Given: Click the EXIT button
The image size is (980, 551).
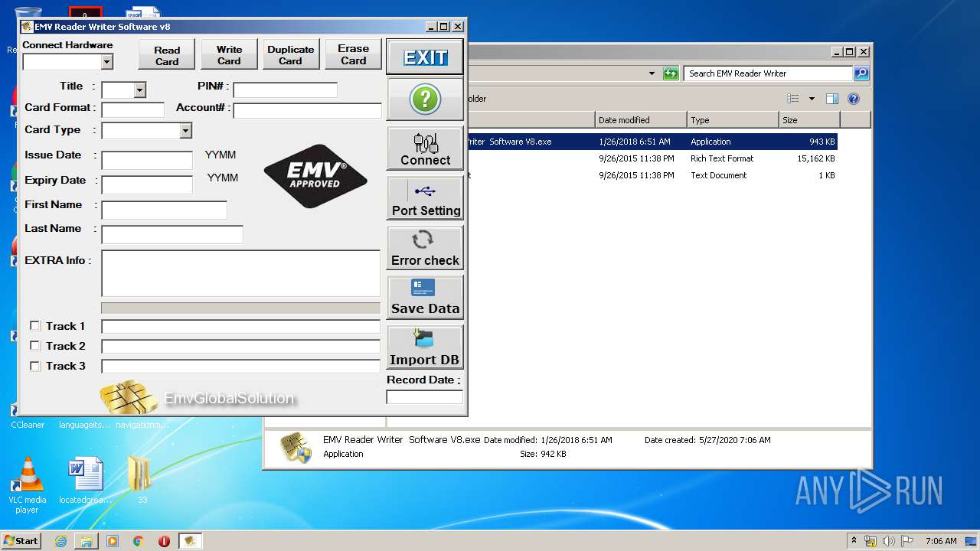Looking at the screenshot, I should [x=425, y=57].
